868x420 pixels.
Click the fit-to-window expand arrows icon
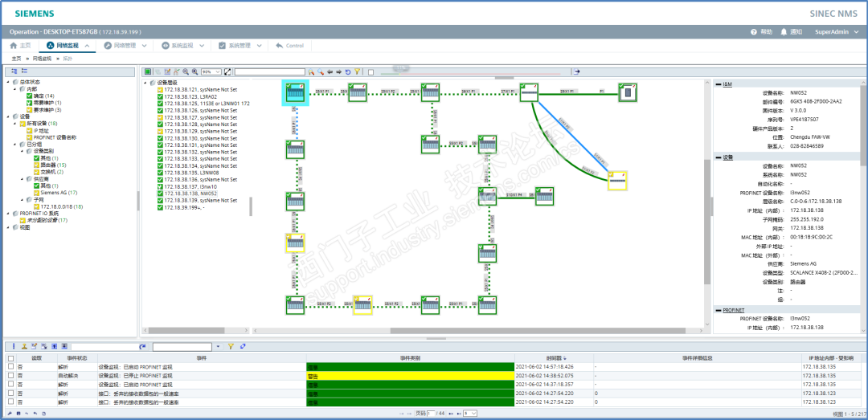pyautogui.click(x=227, y=72)
